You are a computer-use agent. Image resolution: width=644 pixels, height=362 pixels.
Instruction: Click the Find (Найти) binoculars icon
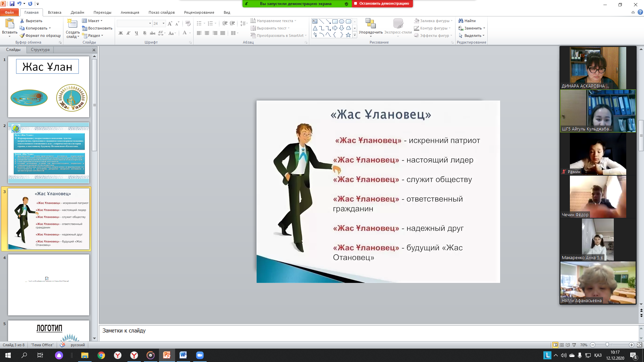[x=461, y=21]
